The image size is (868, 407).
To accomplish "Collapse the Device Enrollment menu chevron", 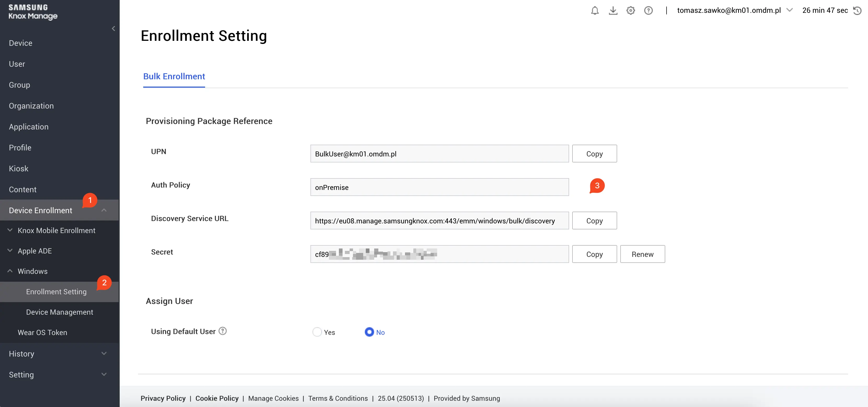I will point(104,210).
